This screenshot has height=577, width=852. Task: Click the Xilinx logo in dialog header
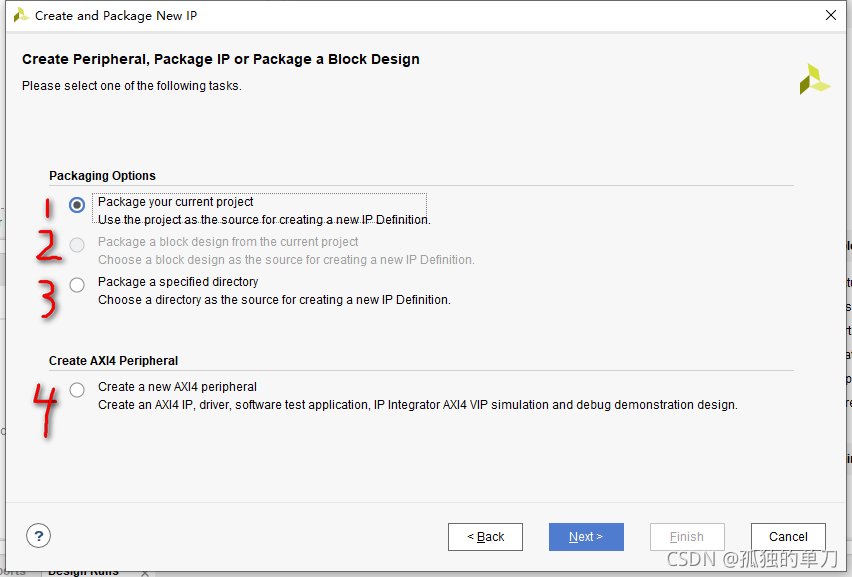[x=814, y=80]
